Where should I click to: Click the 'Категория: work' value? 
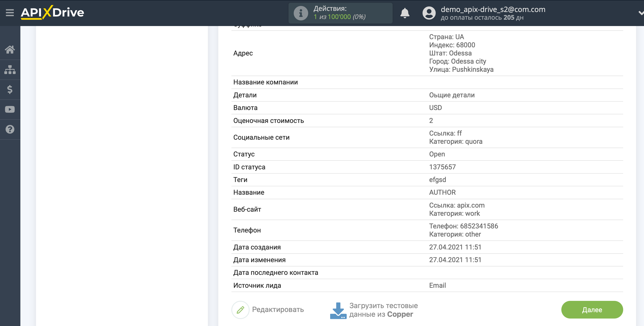pos(454,213)
